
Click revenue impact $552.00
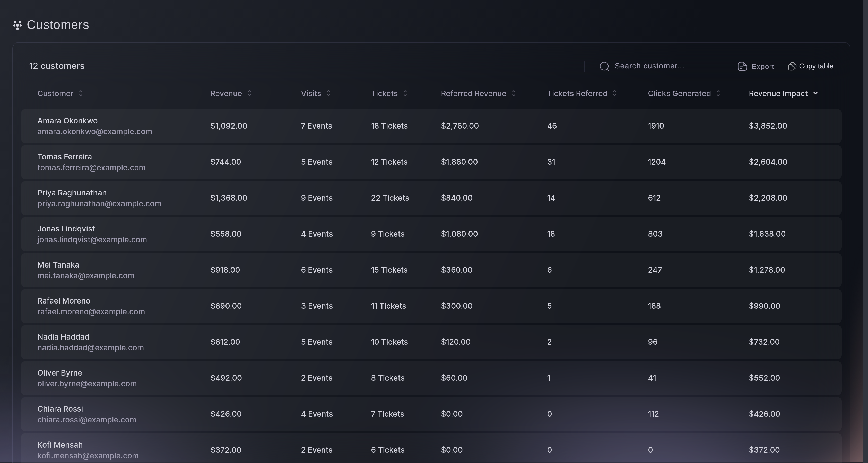click(x=764, y=378)
